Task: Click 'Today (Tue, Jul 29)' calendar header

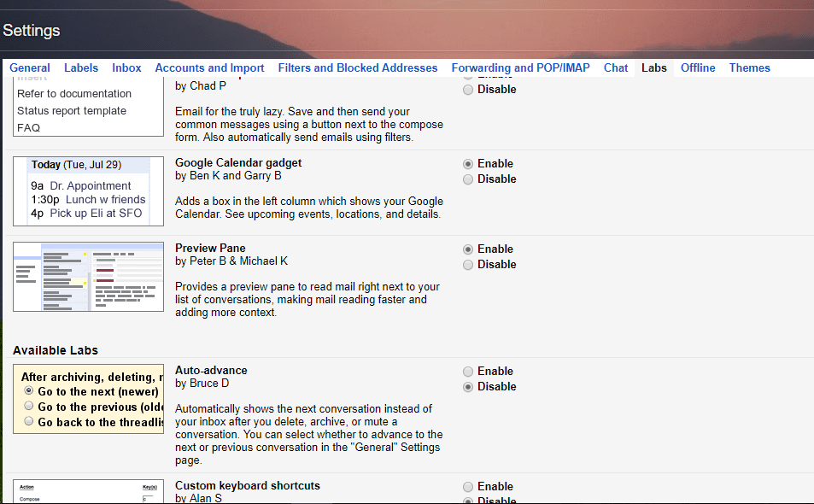Action: [76, 165]
